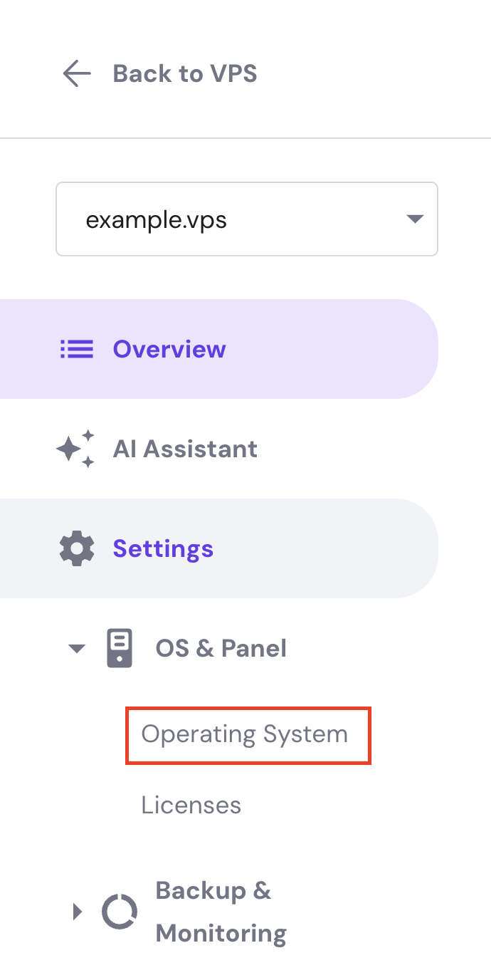Image resolution: width=491 pixels, height=980 pixels.
Task: Click the caret arrow in server selector
Action: tap(414, 219)
